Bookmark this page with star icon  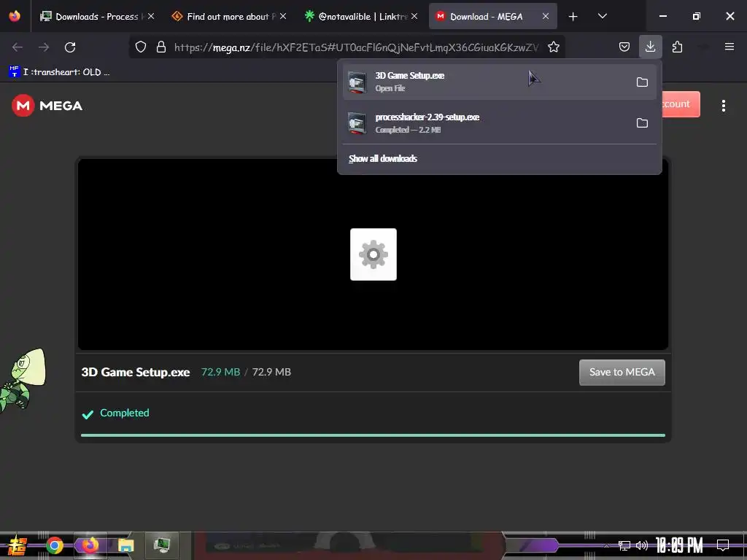[x=554, y=47]
